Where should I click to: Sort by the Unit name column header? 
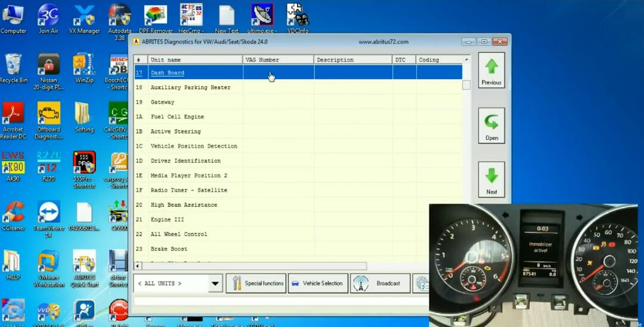(x=195, y=60)
